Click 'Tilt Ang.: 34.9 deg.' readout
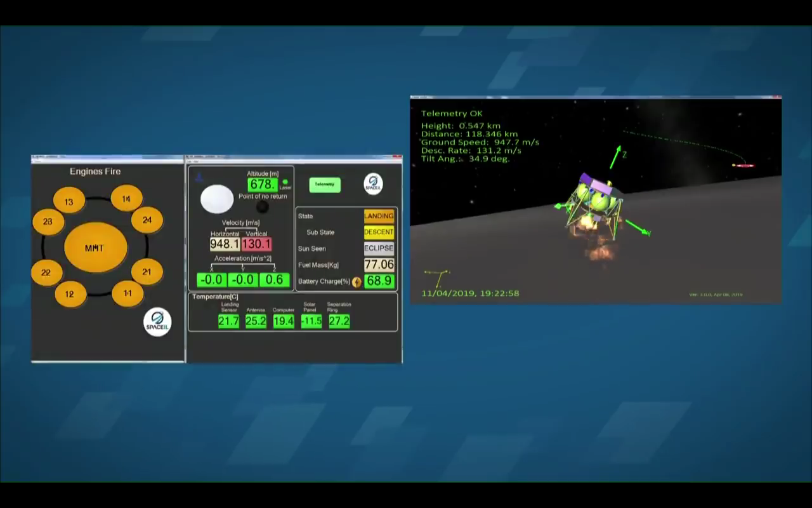This screenshot has height=508, width=812. [x=466, y=159]
